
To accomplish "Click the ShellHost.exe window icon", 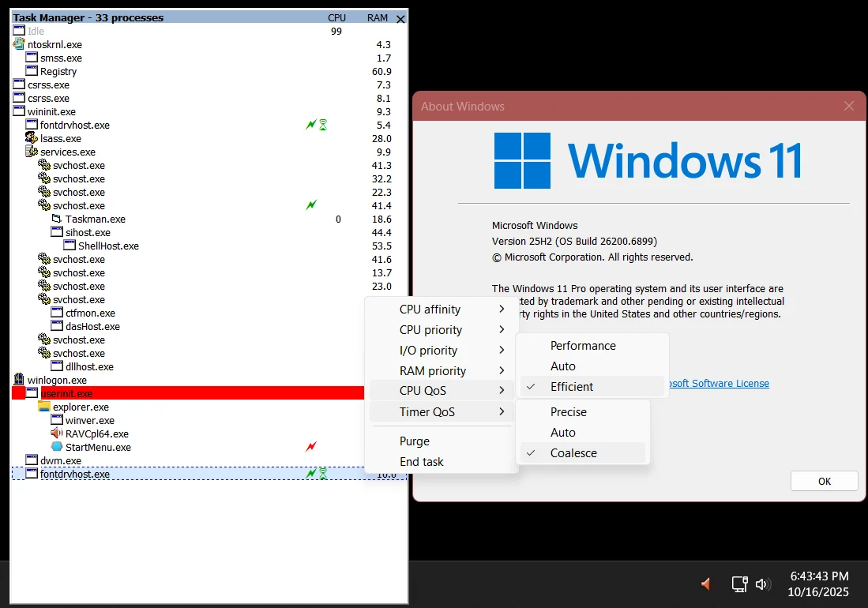I will (70, 245).
